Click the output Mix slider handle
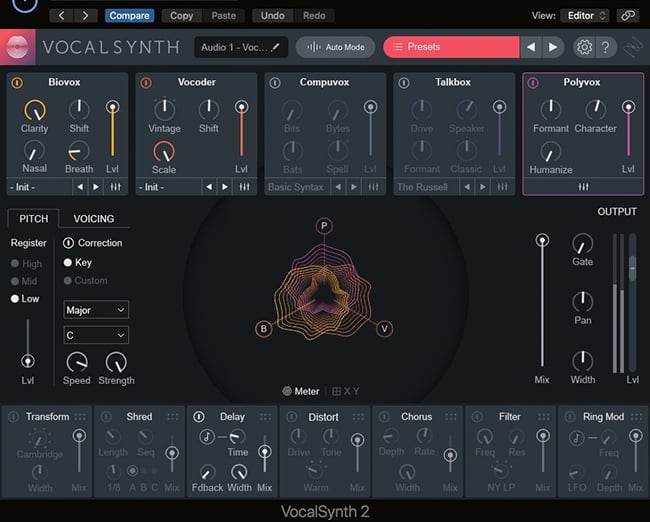 pos(542,240)
